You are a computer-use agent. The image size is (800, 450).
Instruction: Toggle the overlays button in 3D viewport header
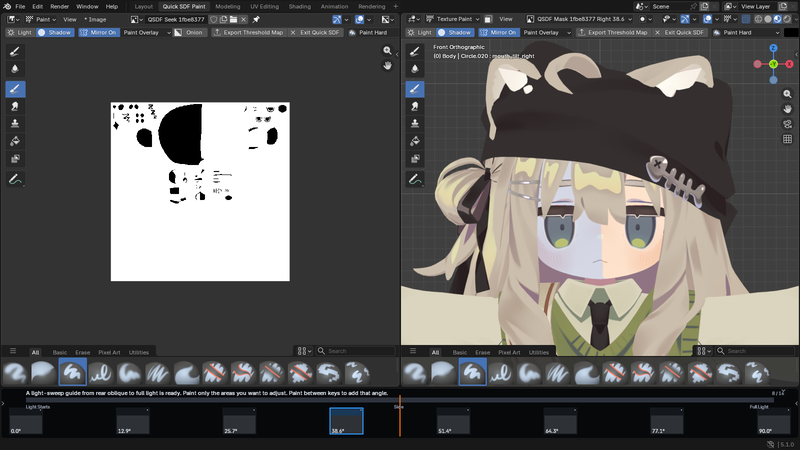click(x=708, y=19)
